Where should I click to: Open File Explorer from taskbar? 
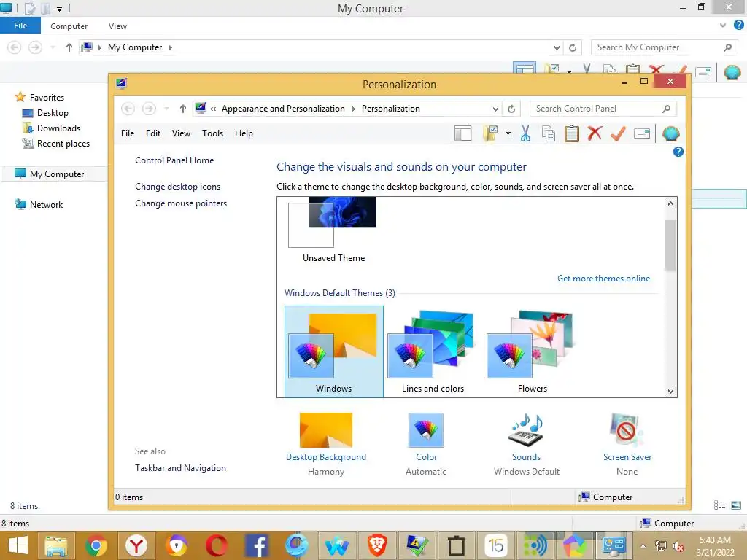pyautogui.click(x=57, y=545)
